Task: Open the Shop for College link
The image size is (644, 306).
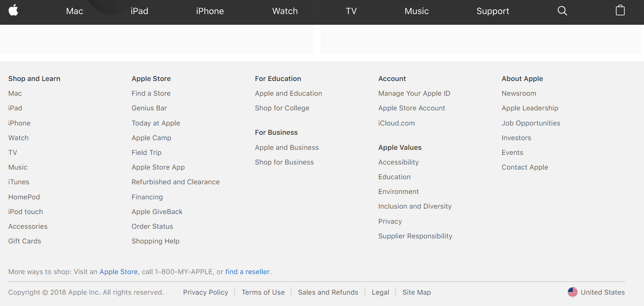Action: tap(282, 108)
